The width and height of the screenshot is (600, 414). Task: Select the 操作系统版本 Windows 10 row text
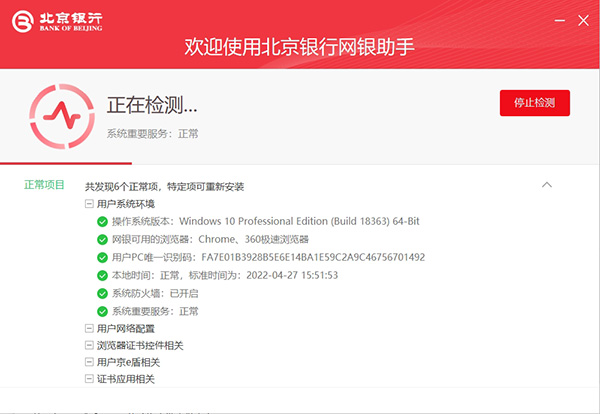[266, 221]
